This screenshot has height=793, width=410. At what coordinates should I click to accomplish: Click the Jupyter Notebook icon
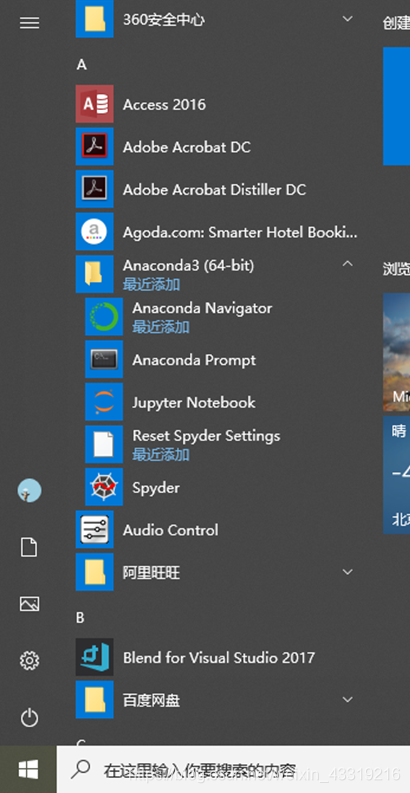pyautogui.click(x=104, y=402)
